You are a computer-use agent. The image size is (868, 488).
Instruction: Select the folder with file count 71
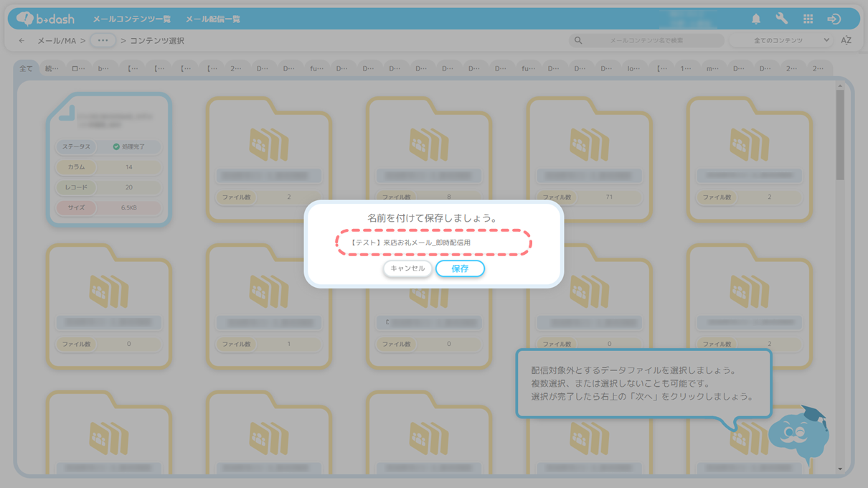[x=589, y=159]
